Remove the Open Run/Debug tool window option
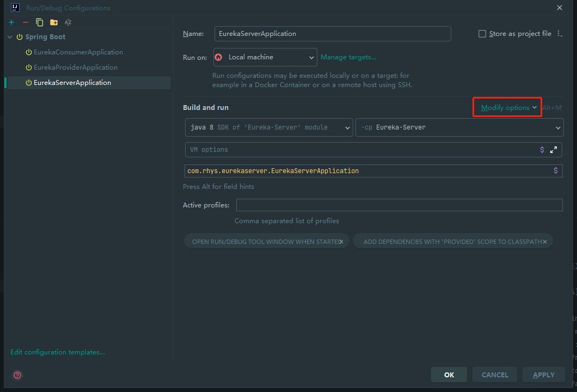The width and height of the screenshot is (577, 392). point(341,241)
